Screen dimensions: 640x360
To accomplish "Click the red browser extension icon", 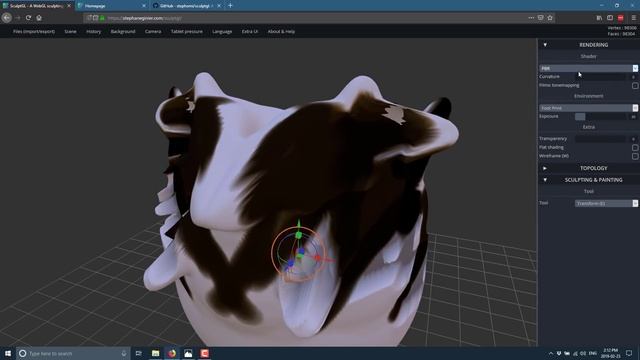I will click(620, 18).
